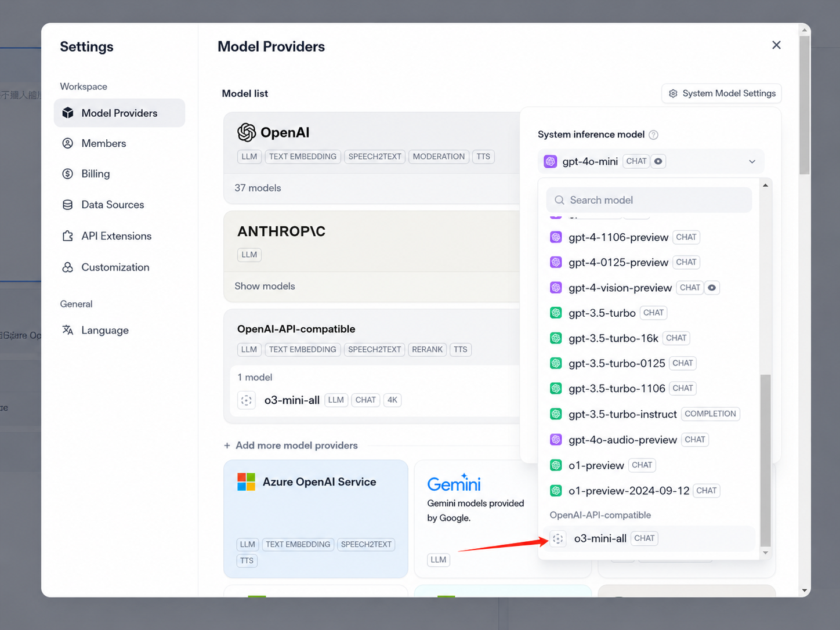Collapse the OpenAI-API-compatible 1 model list

(255, 377)
